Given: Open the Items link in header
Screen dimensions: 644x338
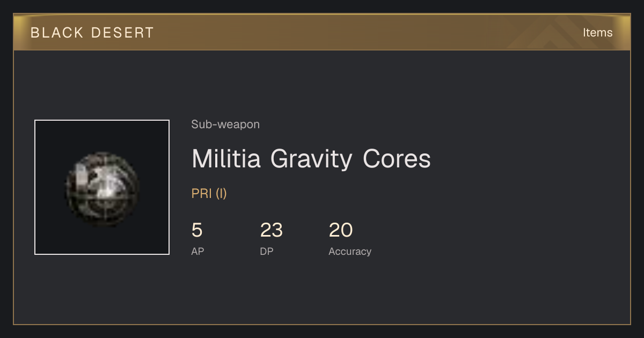Looking at the screenshot, I should 597,33.
